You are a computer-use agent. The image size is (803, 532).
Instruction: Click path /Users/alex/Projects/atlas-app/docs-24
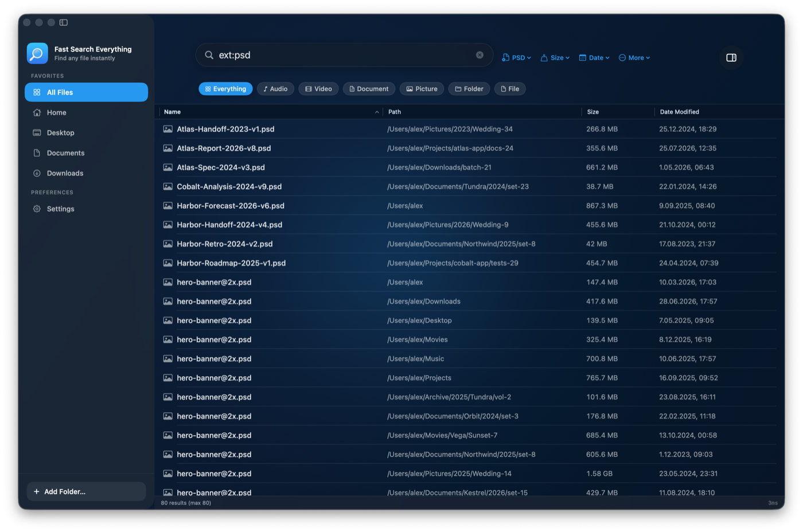pos(450,148)
